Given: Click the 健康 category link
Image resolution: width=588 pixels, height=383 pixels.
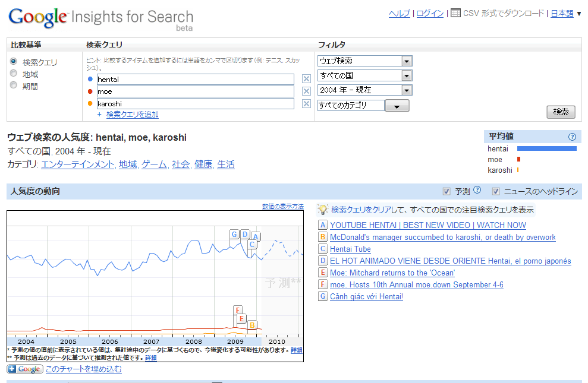Looking at the screenshot, I should [203, 164].
